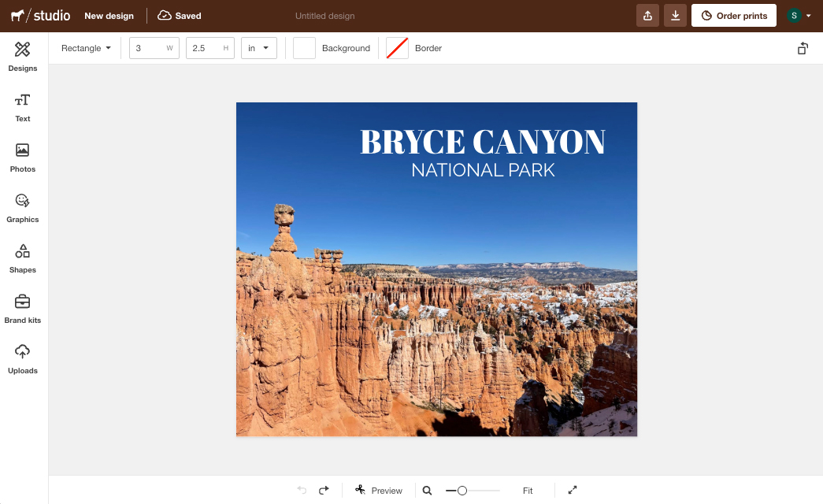The image size is (823, 504).
Task: Open the Graphics panel
Action: [22, 207]
